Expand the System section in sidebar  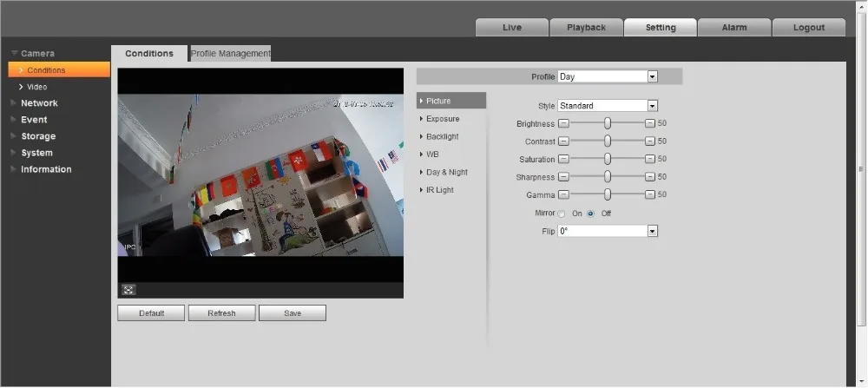[x=31, y=153]
